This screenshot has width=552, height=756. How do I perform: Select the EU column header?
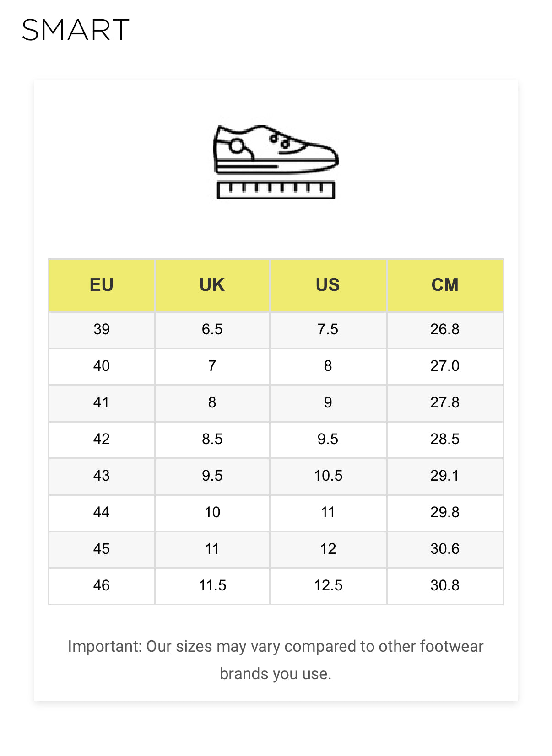click(102, 285)
